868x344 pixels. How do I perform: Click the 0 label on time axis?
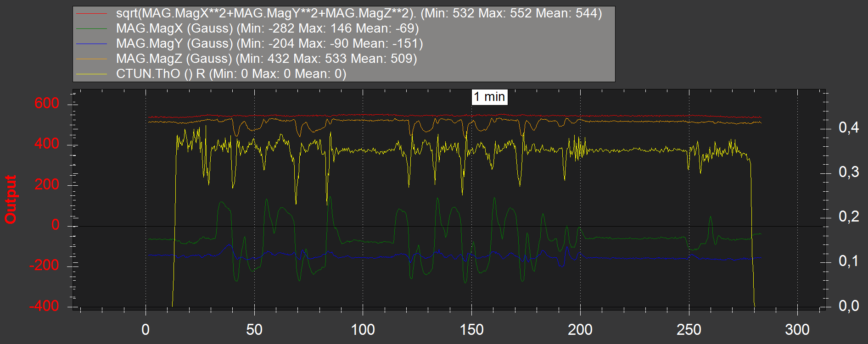pyautogui.click(x=146, y=329)
